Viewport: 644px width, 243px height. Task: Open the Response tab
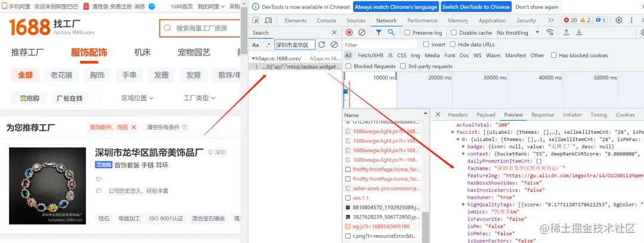(x=543, y=115)
